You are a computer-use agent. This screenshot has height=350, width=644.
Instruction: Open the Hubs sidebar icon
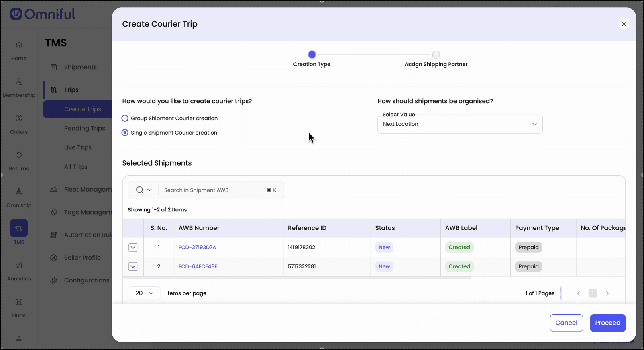(19, 302)
